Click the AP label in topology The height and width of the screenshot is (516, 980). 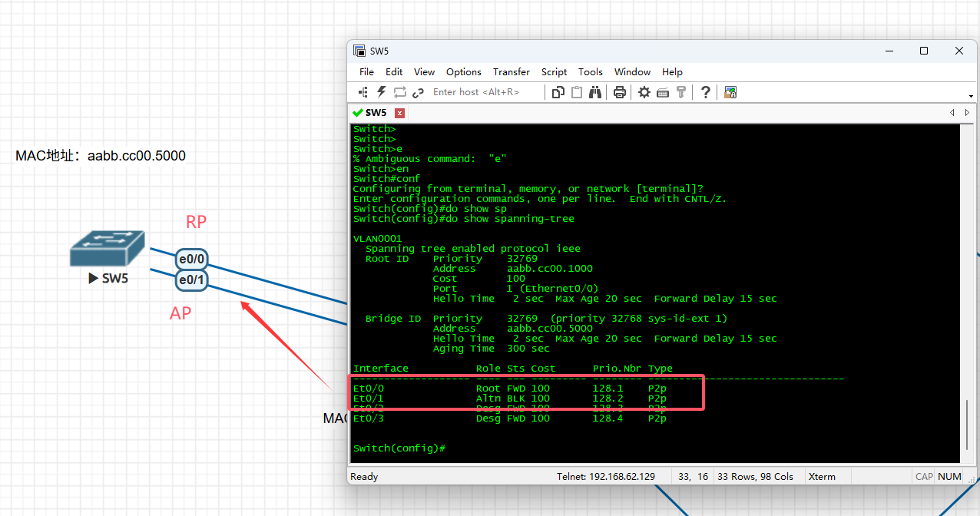pos(180,313)
